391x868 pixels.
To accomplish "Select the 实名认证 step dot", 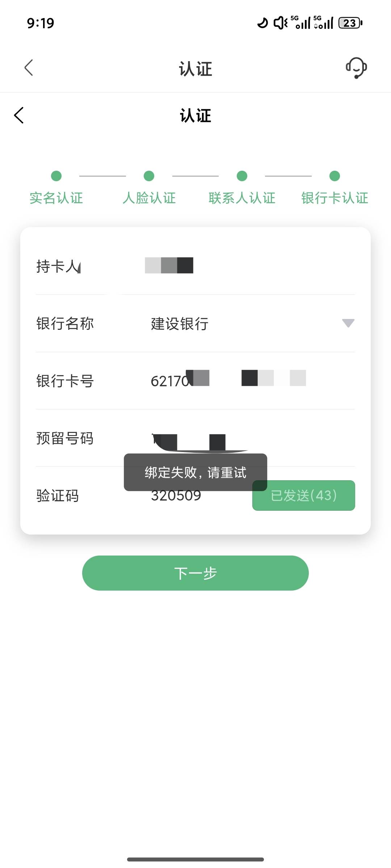I will click(x=56, y=176).
